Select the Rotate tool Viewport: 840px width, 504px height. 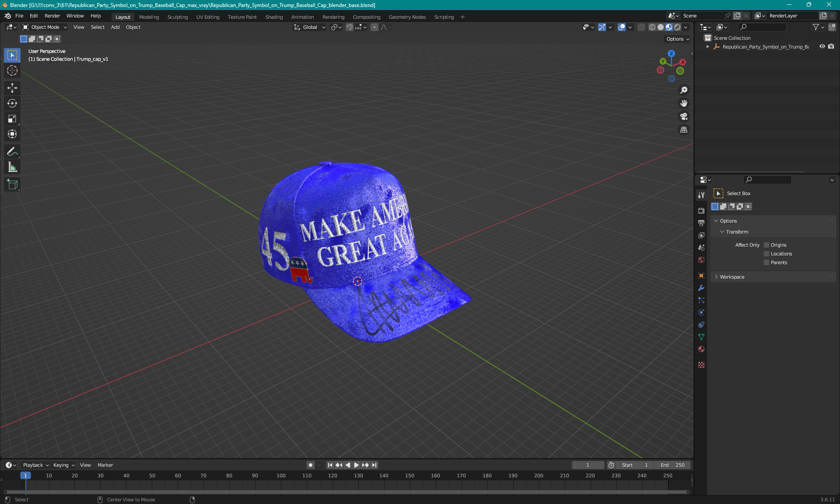coord(12,103)
